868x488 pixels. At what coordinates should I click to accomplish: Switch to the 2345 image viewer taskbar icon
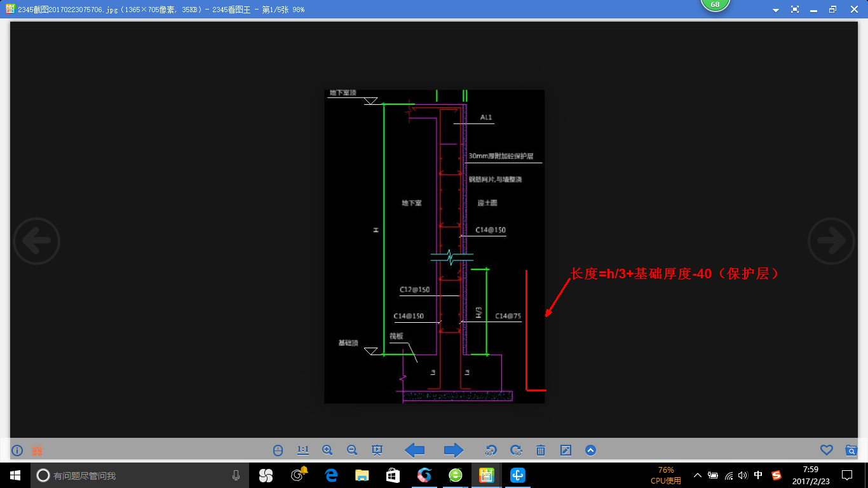coord(487,475)
